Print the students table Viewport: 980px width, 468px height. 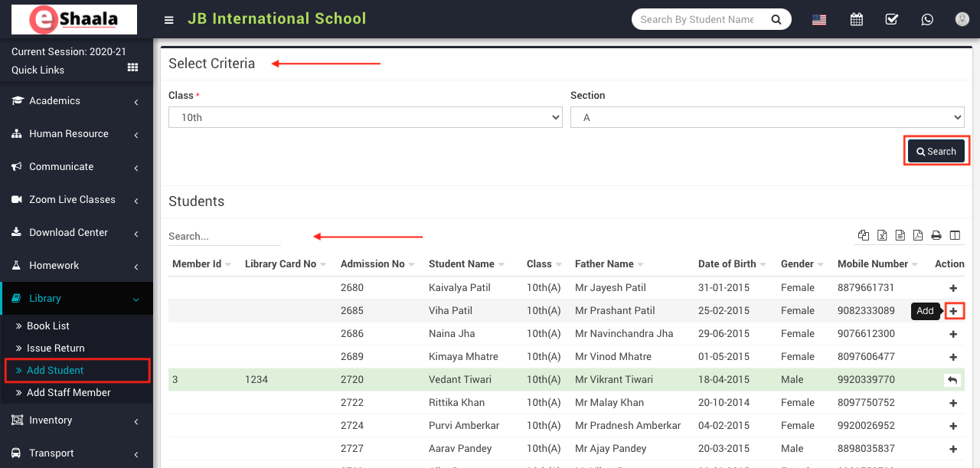[x=936, y=236]
